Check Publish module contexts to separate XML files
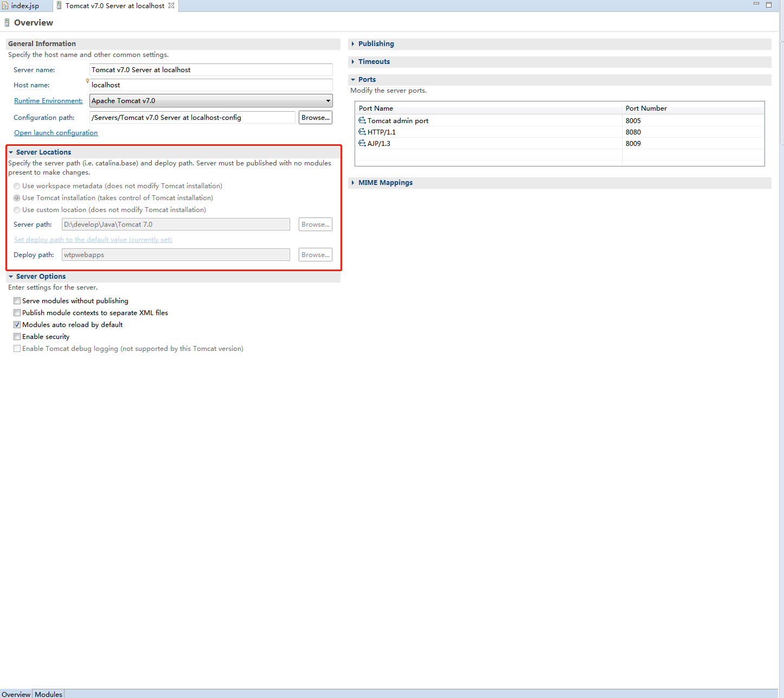This screenshot has width=784, height=698. pyautogui.click(x=17, y=312)
